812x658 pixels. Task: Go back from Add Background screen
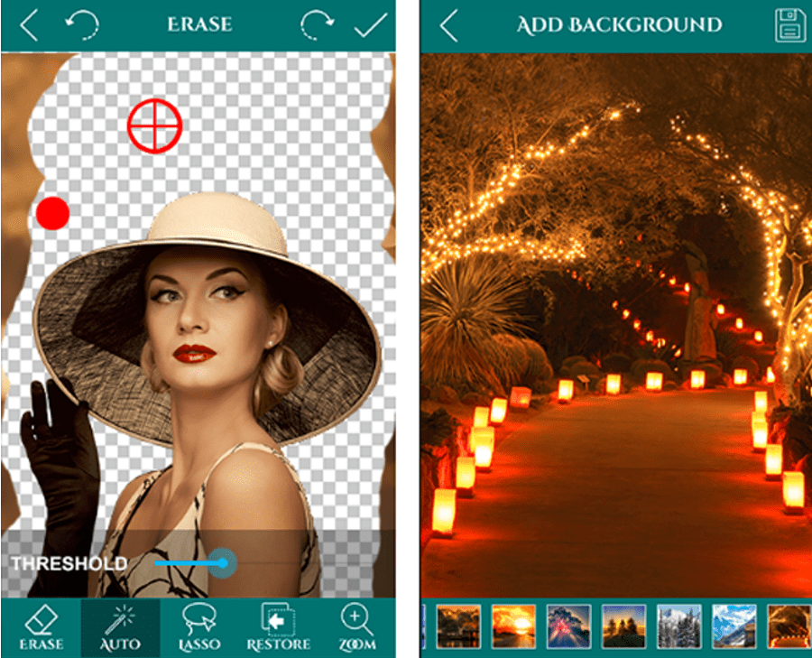(x=449, y=25)
